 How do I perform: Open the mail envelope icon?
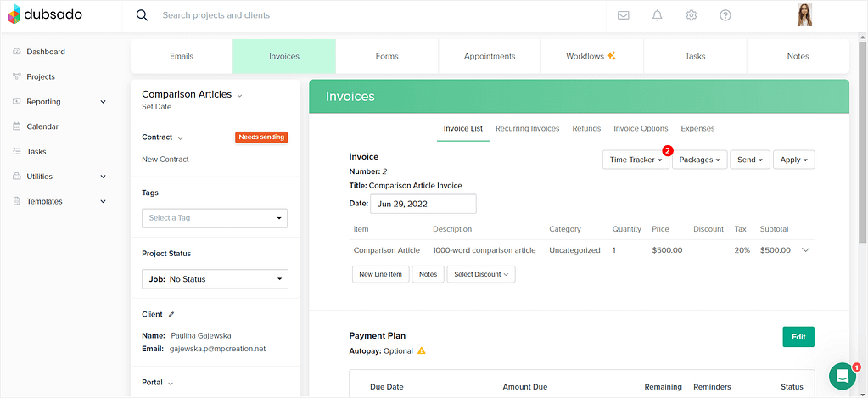click(624, 15)
